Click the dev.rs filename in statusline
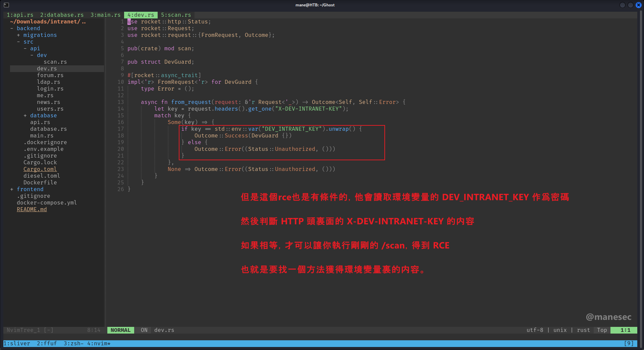The image size is (644, 350). click(164, 330)
